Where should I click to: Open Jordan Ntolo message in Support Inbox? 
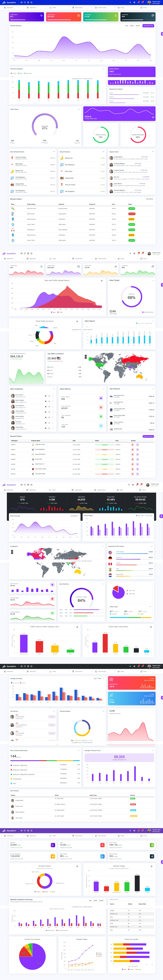131,158
